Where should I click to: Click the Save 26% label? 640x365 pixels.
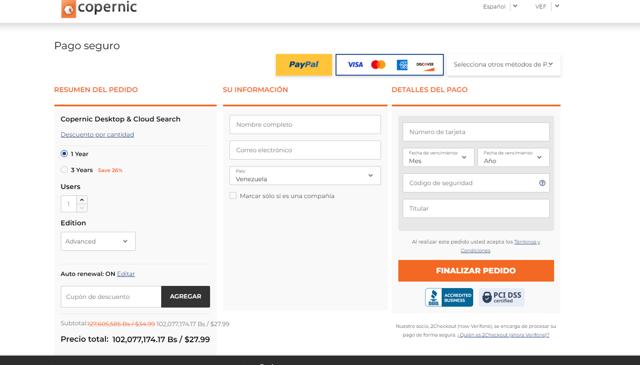110,170
